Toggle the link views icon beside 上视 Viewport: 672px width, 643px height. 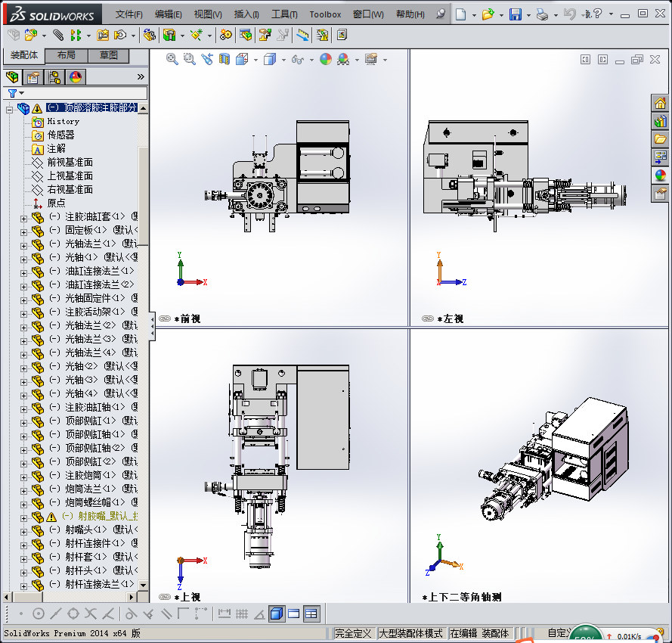coord(165,597)
